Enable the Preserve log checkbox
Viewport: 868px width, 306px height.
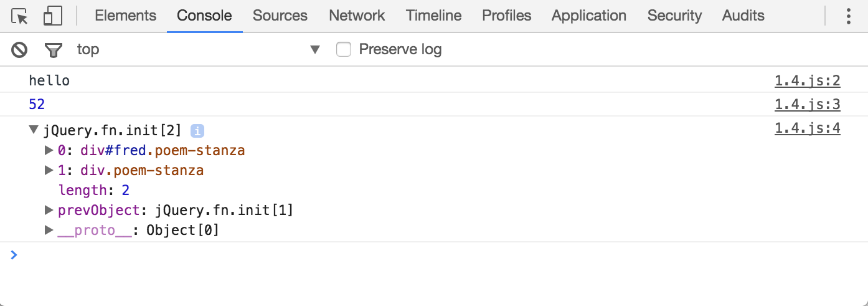click(x=344, y=49)
